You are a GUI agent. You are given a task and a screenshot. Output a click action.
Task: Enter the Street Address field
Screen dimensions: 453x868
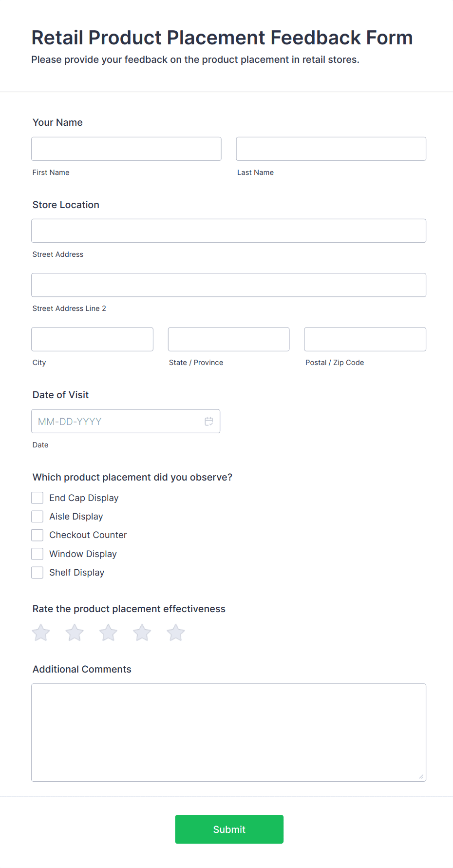click(x=228, y=231)
